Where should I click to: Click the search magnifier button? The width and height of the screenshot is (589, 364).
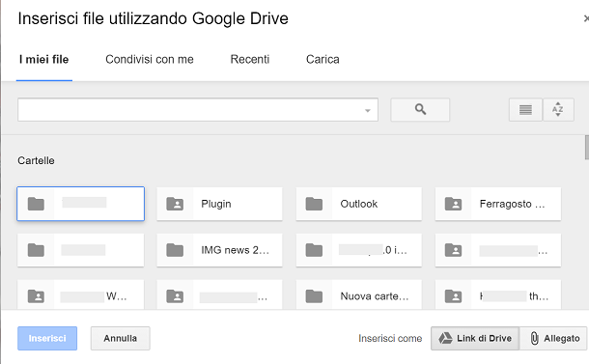420,110
